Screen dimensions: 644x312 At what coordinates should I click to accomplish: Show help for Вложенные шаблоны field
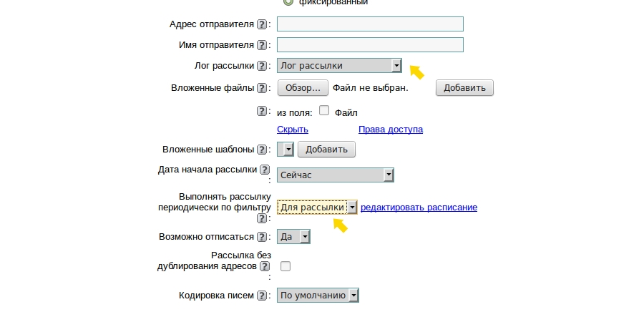(x=262, y=150)
